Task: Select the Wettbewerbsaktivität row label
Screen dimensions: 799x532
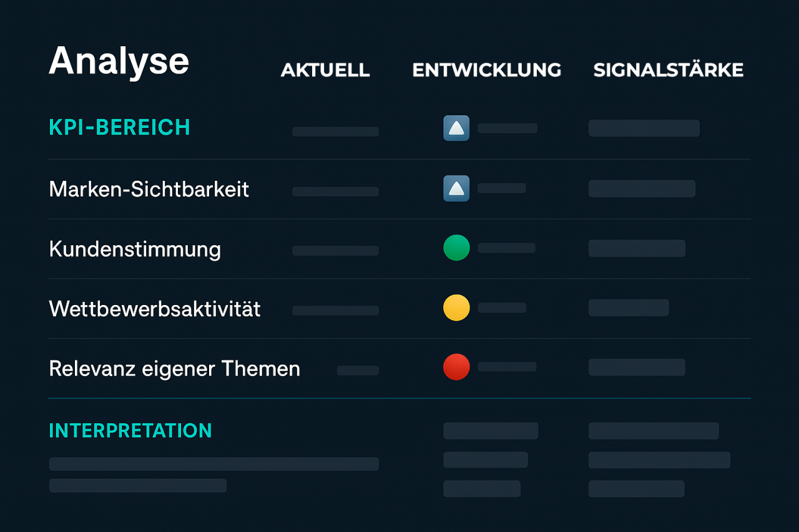Action: pos(155,309)
